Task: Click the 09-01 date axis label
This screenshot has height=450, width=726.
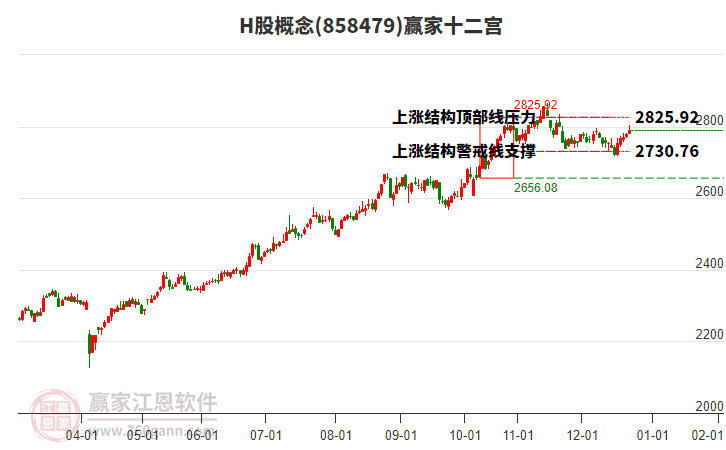Action: (x=401, y=435)
